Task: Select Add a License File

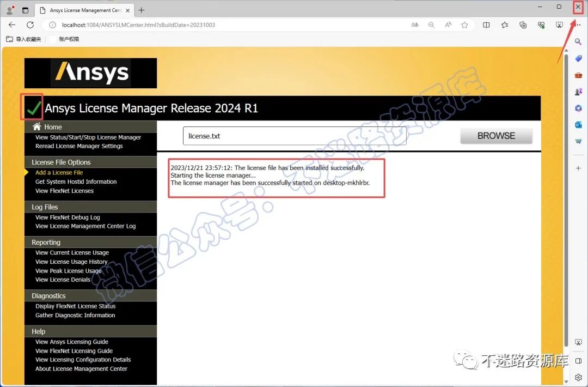Action: pyautogui.click(x=59, y=173)
